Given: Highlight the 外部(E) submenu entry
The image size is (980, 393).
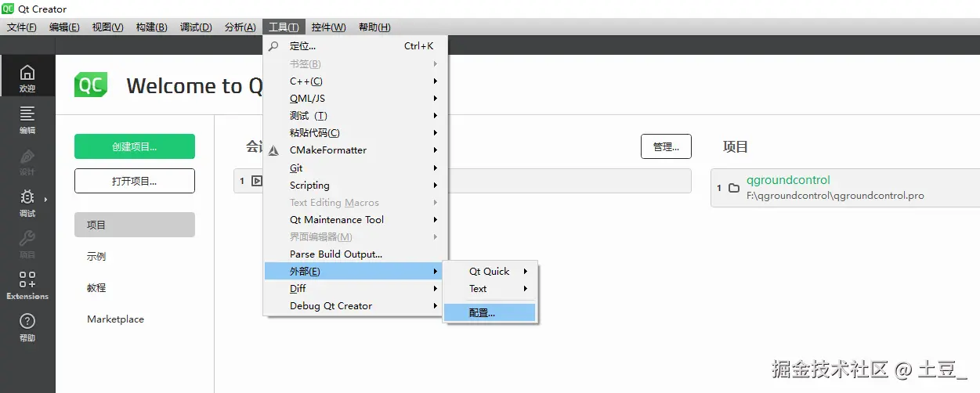Looking at the screenshot, I should (356, 272).
